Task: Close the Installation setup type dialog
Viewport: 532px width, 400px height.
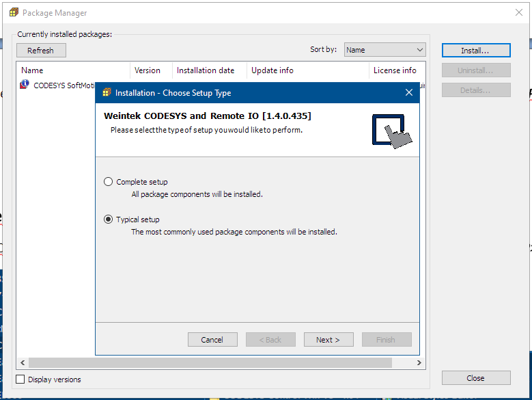Action: coord(409,92)
